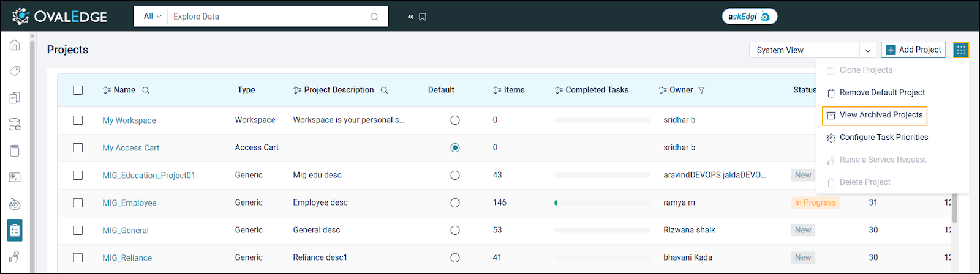Sort by the Items column
Screen dimensions: 980x274
point(509,90)
